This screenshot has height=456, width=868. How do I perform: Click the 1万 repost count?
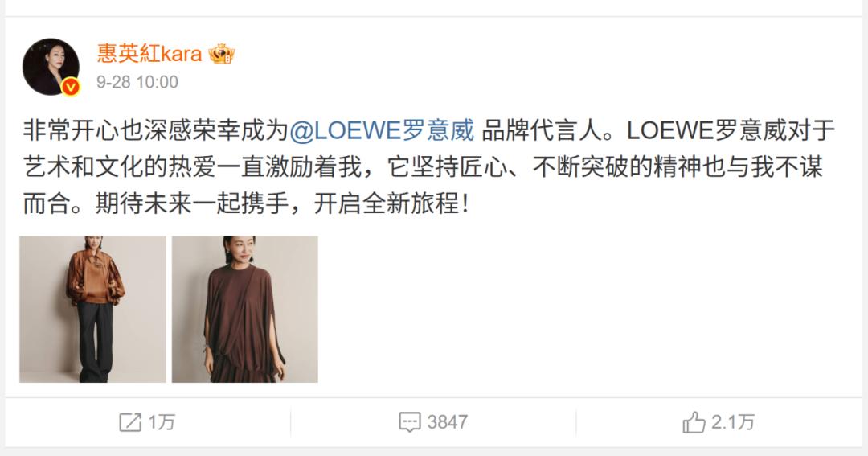click(x=162, y=422)
